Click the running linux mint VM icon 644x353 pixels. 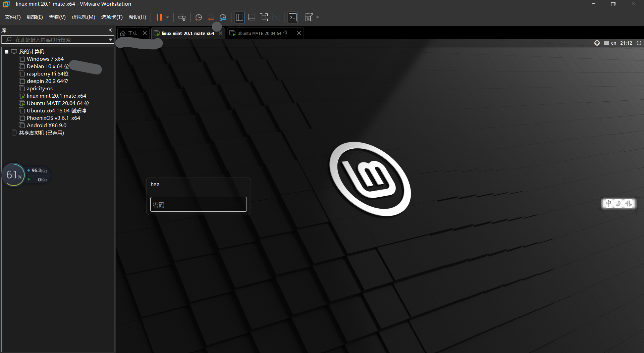point(22,96)
